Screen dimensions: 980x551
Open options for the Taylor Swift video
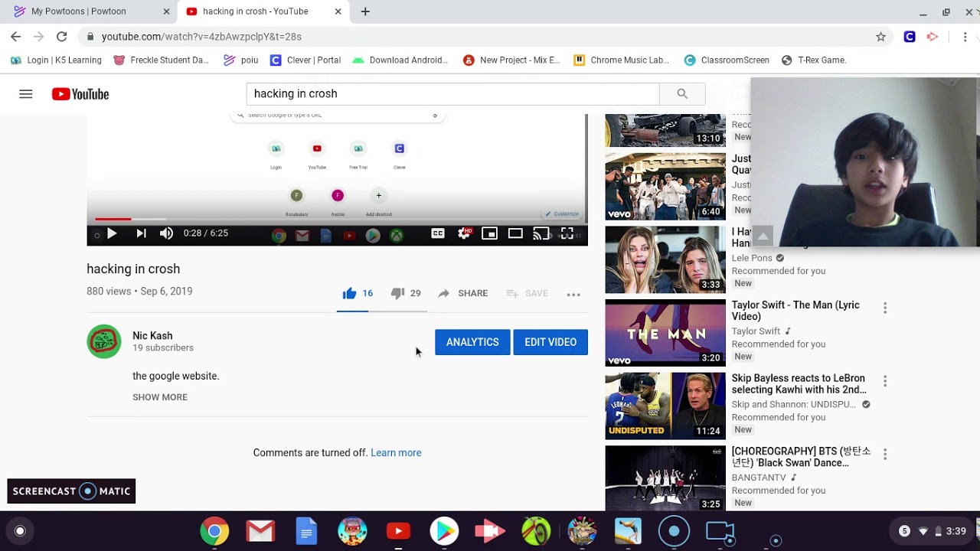click(x=885, y=308)
